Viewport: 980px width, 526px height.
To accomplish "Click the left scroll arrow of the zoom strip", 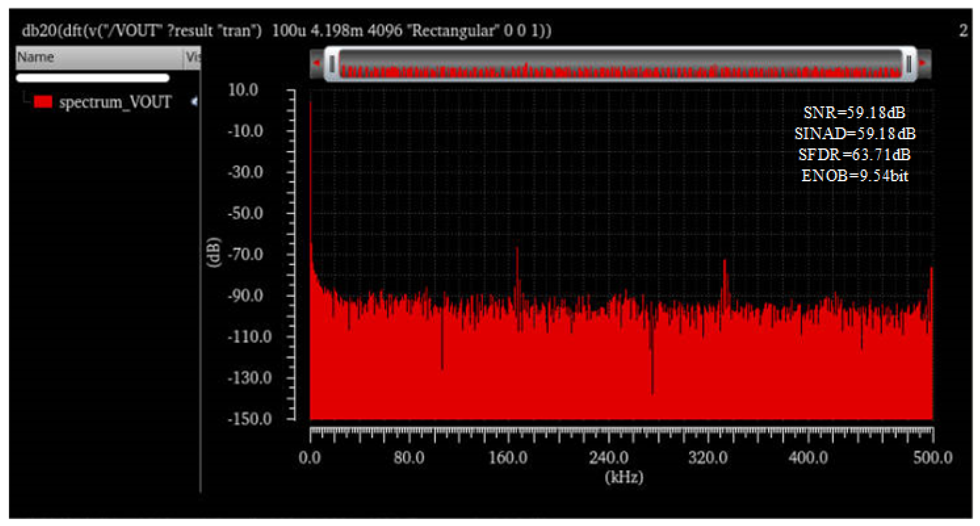I will point(316,63).
